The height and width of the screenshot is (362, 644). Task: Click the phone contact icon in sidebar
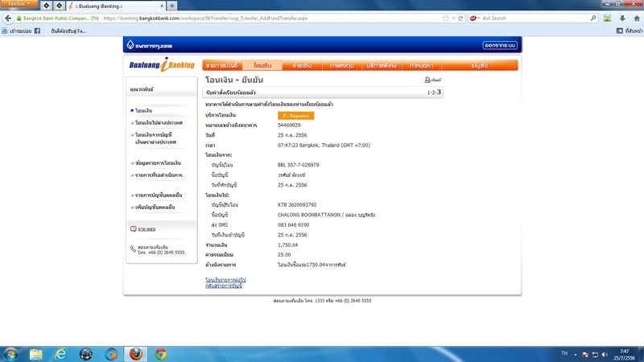(x=133, y=249)
